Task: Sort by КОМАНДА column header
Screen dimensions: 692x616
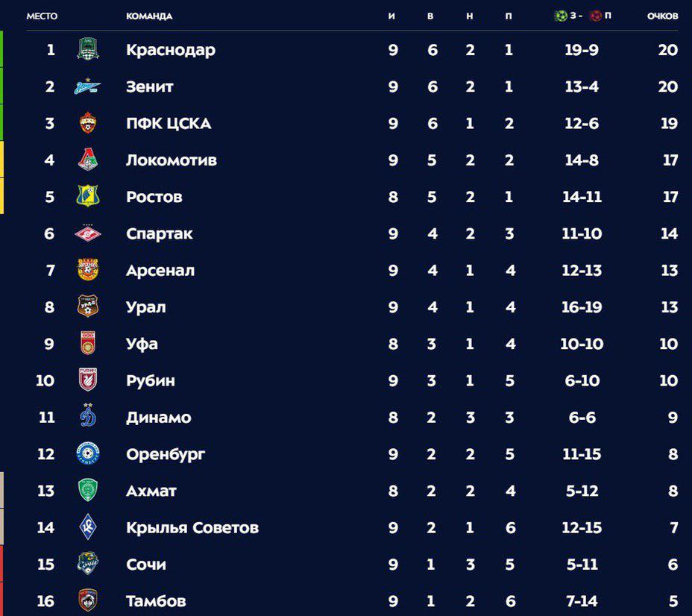Action: [x=149, y=16]
